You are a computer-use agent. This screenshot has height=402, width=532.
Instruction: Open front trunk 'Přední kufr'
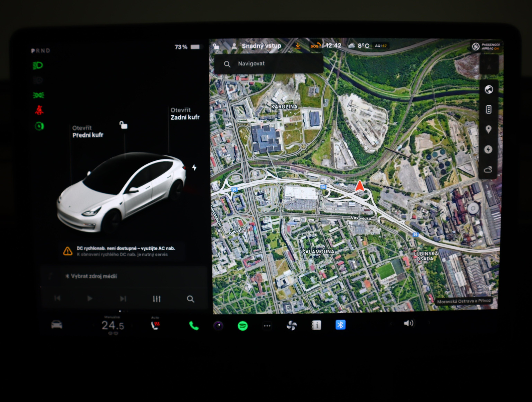click(87, 132)
